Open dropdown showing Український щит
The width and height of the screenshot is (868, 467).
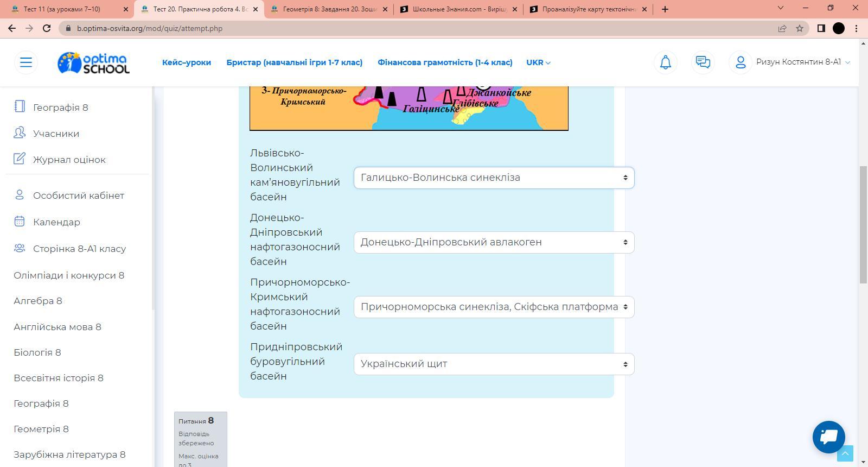(x=494, y=364)
